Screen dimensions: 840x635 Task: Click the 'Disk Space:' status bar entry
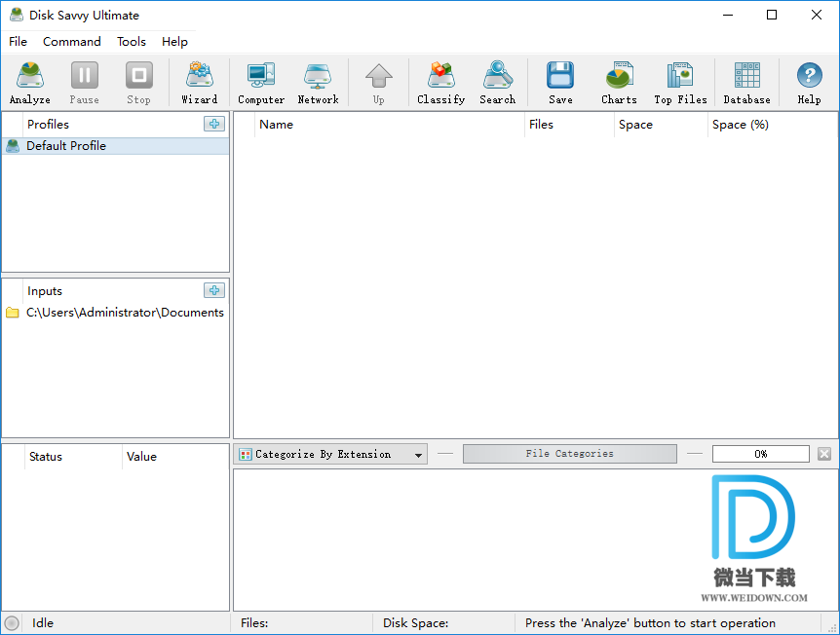(x=416, y=623)
